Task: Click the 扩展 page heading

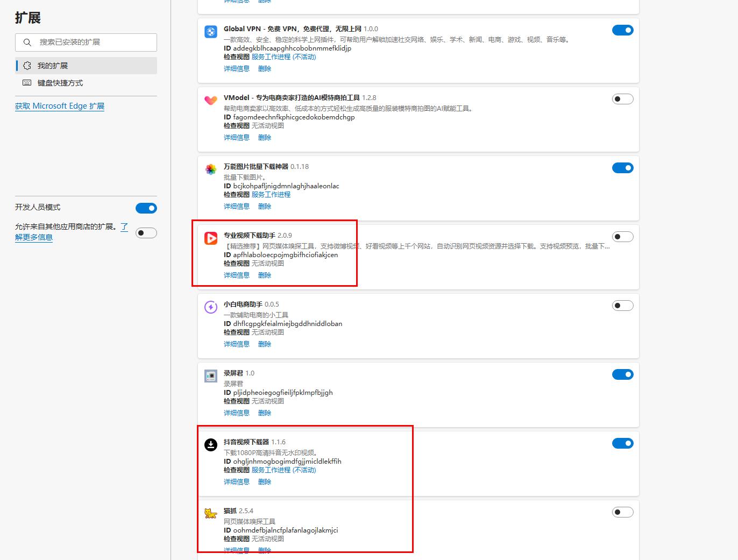Action: click(x=28, y=18)
